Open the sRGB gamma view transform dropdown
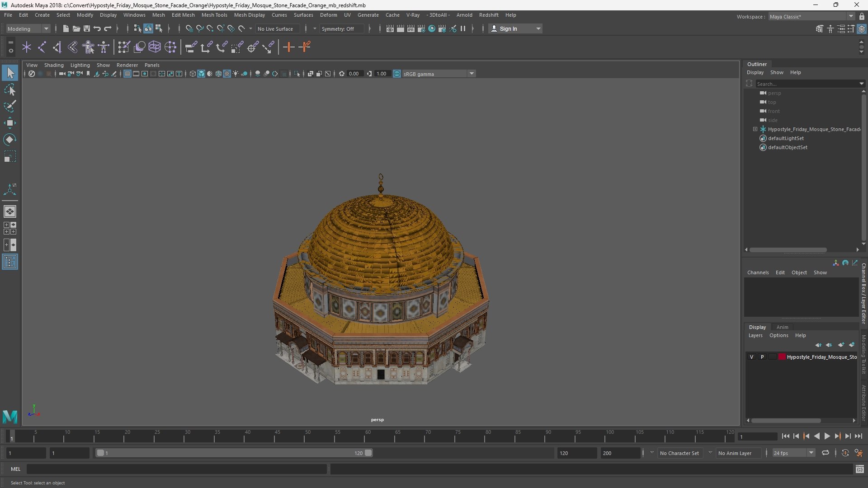Viewport: 868px width, 488px height. [x=439, y=74]
